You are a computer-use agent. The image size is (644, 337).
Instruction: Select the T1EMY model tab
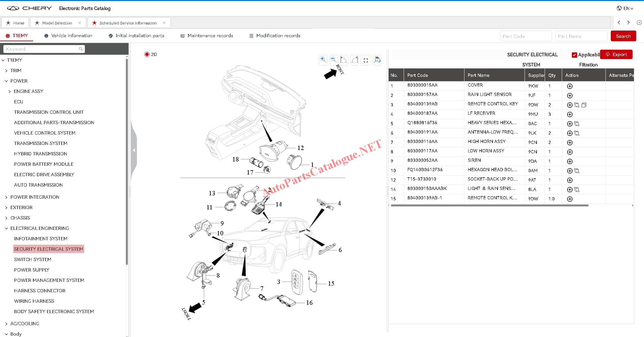(17, 36)
